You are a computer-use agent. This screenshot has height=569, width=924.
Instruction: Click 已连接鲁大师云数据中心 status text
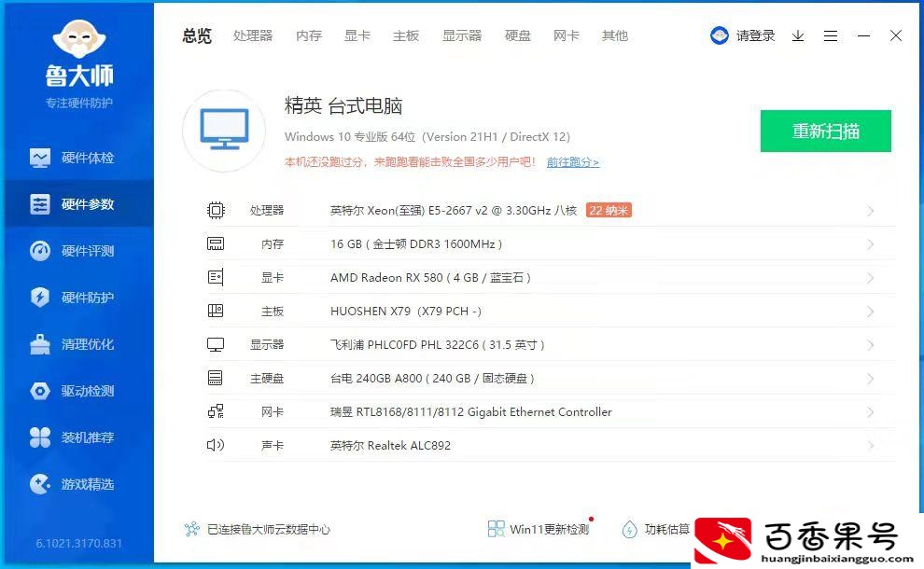269,530
